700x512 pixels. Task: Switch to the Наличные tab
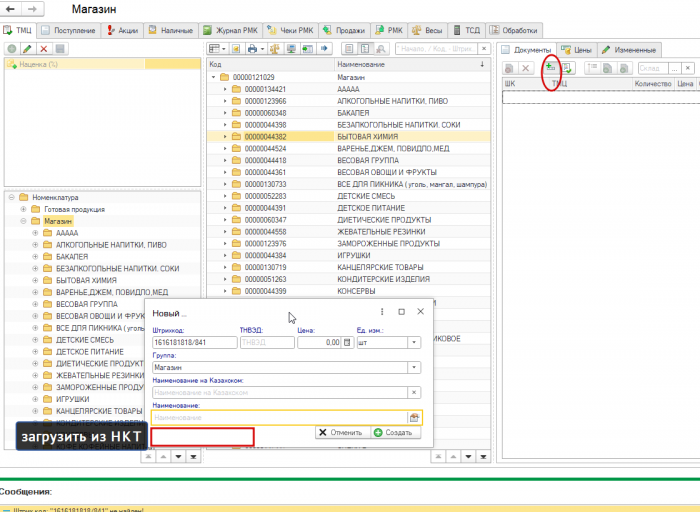171,30
